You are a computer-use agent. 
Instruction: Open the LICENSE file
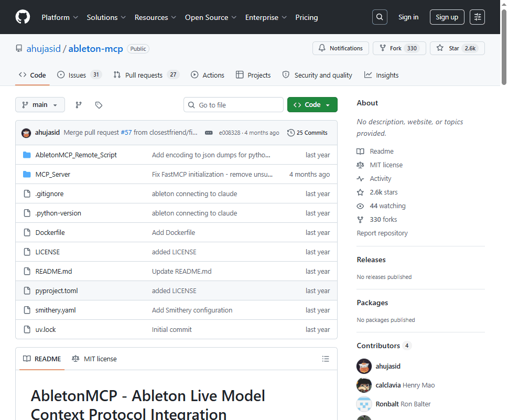pyautogui.click(x=47, y=252)
